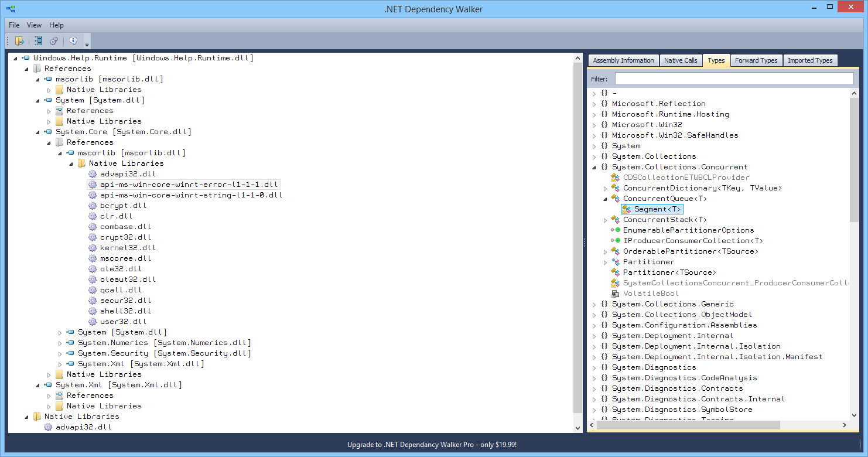The height and width of the screenshot is (457, 868).
Task: Click the info bubble toolbar icon
Action: (x=73, y=41)
